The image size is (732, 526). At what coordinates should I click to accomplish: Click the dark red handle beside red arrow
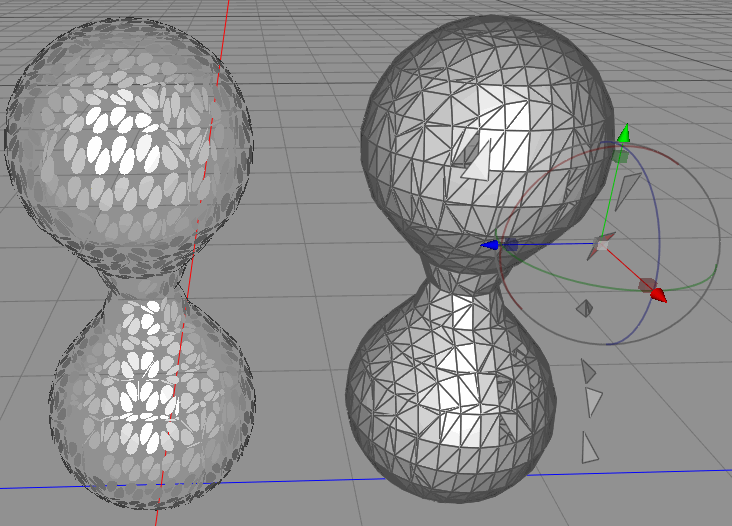(647, 285)
